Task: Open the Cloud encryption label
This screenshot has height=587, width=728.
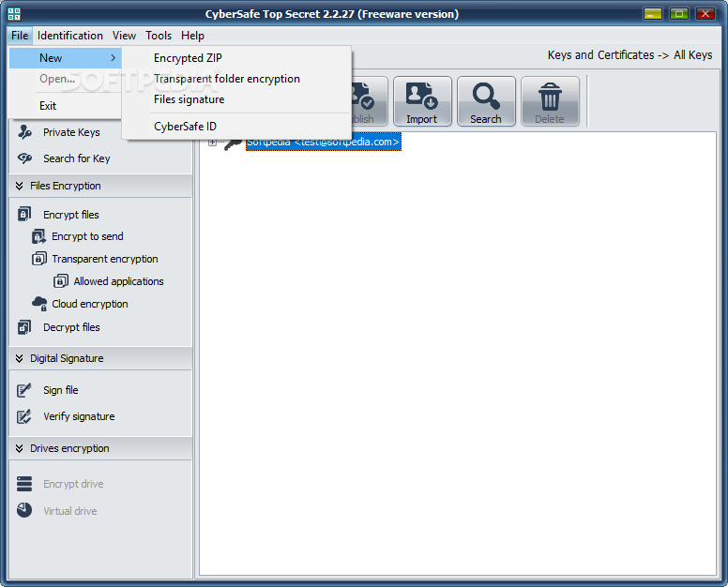Action: pyautogui.click(x=90, y=304)
